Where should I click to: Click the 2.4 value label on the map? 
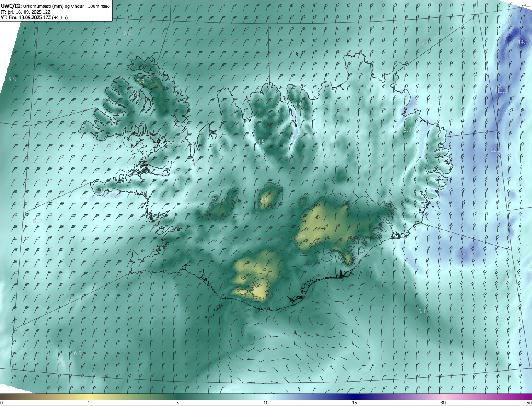point(302,236)
